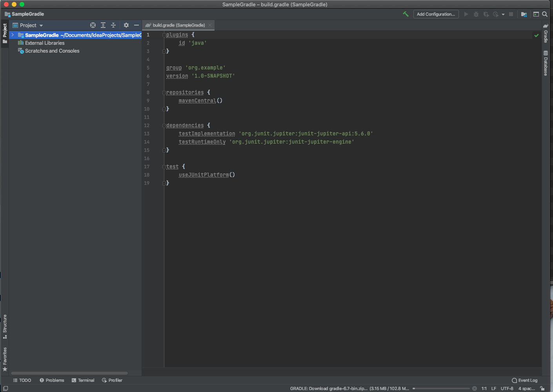This screenshot has height=392, width=553.
Task: Open the Profiler tool window
Action: point(112,380)
